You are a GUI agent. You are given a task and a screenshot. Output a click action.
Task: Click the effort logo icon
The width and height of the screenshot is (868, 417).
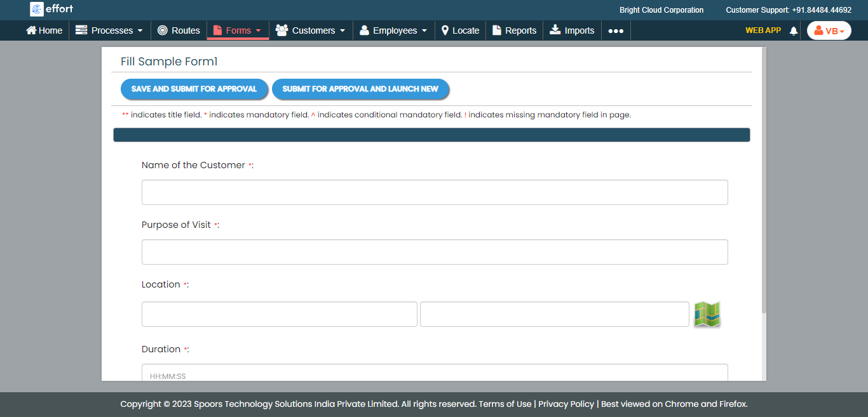[37, 9]
